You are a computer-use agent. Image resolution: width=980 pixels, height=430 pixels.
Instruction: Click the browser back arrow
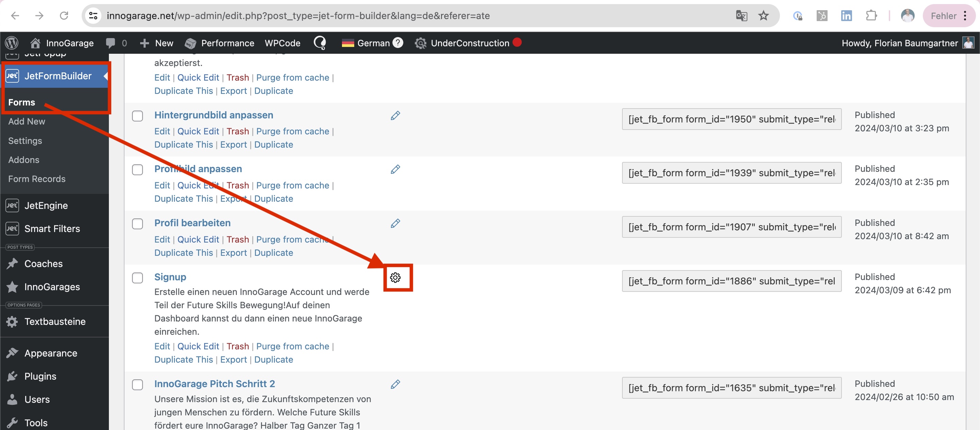[x=15, y=16]
